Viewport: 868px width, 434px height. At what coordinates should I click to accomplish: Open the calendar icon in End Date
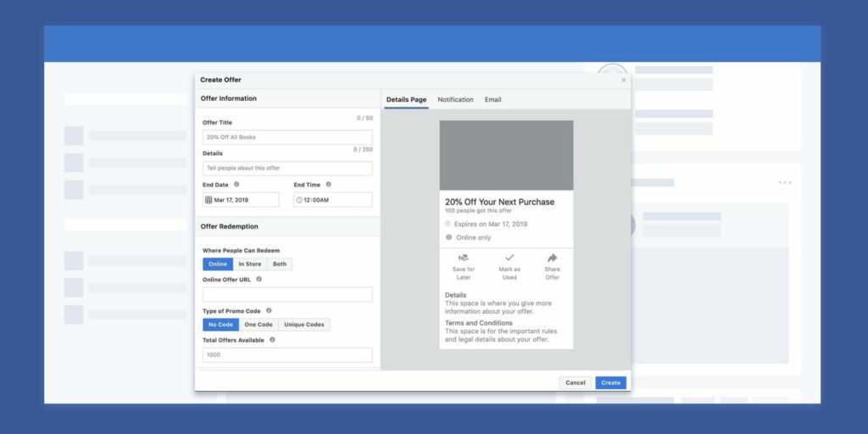tap(209, 200)
